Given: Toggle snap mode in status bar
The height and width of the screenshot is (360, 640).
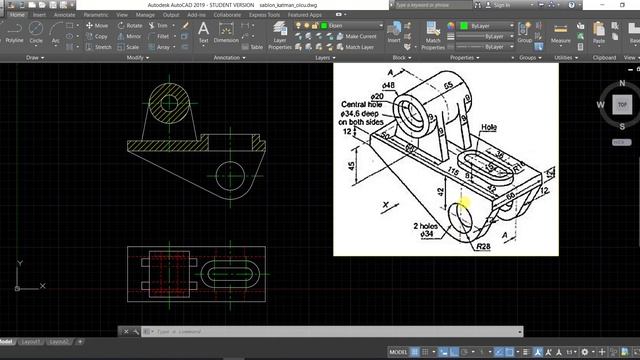Looking at the screenshot, I should 425,352.
